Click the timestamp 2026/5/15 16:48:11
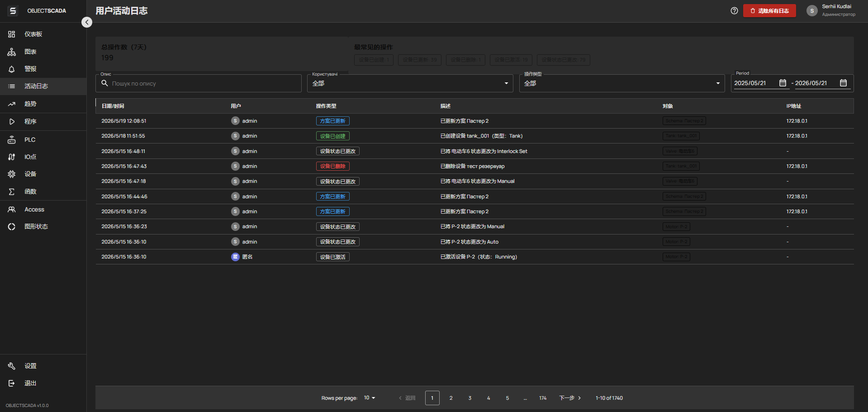868x412 pixels. [123, 151]
